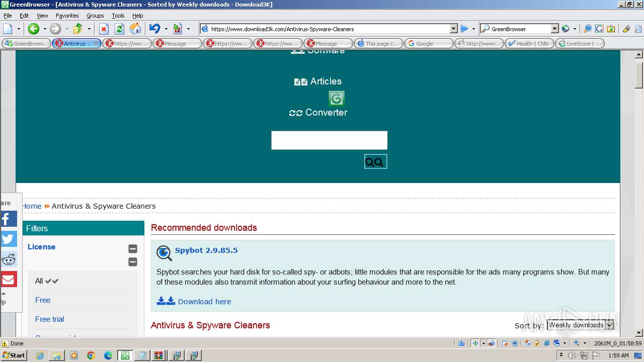
Task: Click the volume speaker tray icon
Action: click(x=572, y=355)
